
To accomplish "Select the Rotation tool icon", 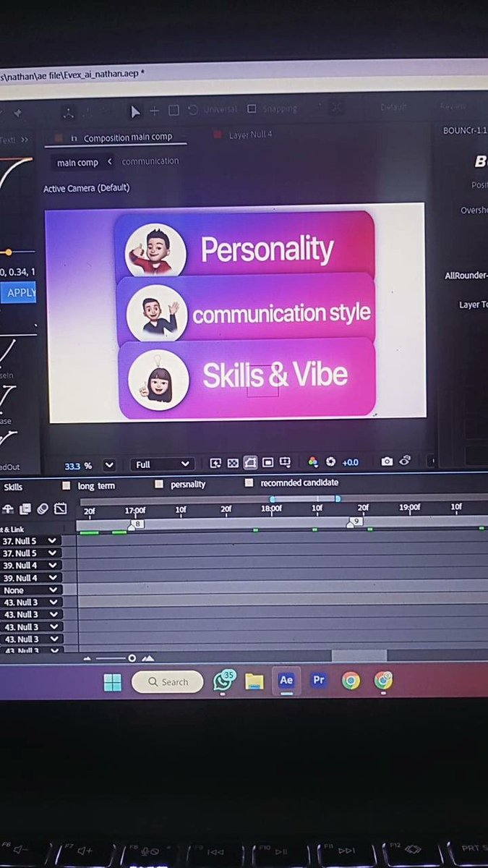I will [192, 110].
